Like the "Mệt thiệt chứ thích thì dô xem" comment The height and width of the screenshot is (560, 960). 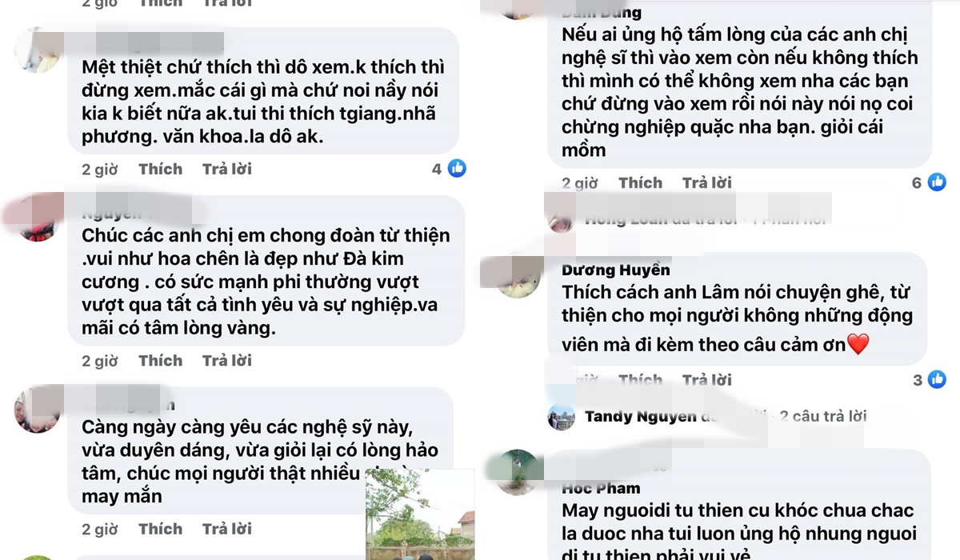(160, 169)
